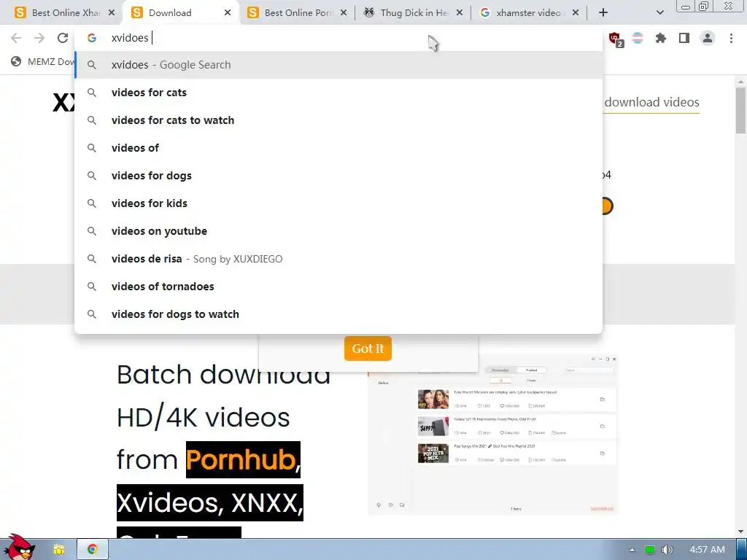Reload the current page
Image resolution: width=747 pixels, height=560 pixels.
point(63,38)
